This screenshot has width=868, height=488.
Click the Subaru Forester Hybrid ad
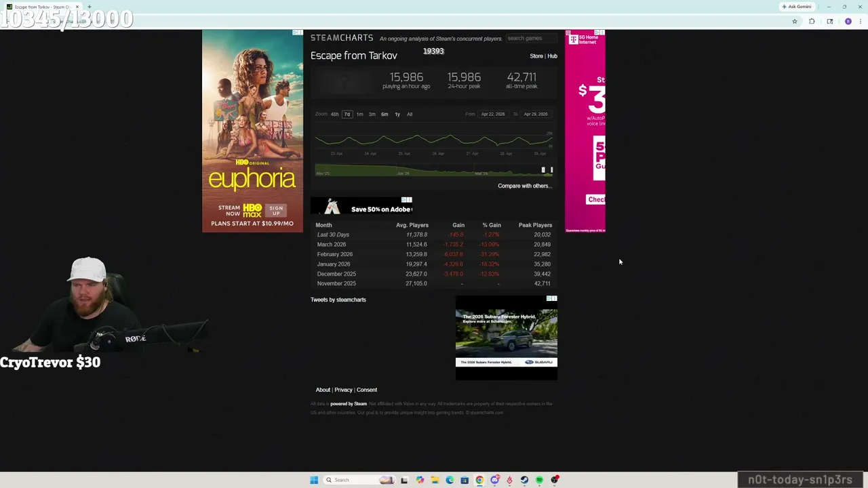507,338
